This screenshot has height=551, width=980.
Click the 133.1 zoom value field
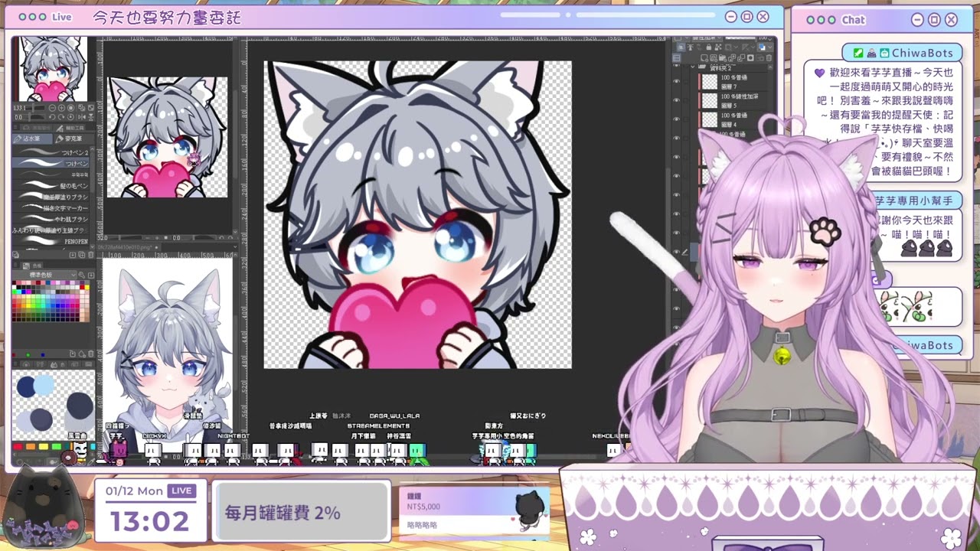(x=21, y=108)
